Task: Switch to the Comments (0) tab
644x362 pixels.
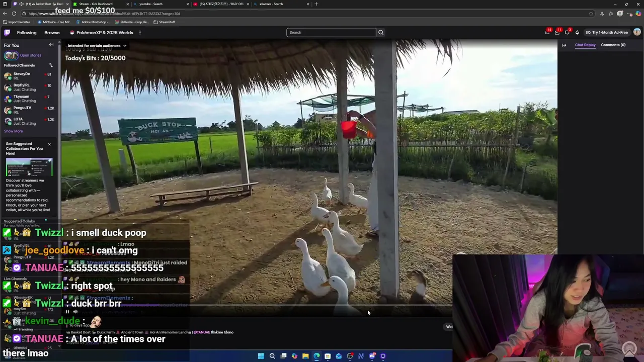Action: tap(613, 45)
